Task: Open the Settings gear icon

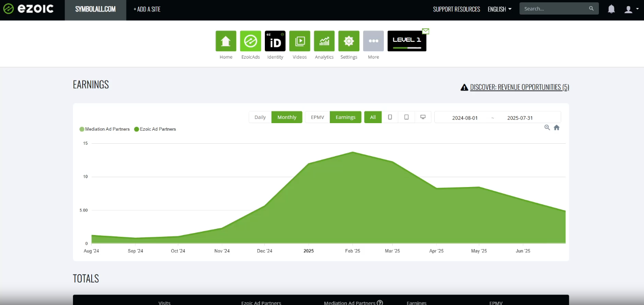Action: (x=349, y=41)
